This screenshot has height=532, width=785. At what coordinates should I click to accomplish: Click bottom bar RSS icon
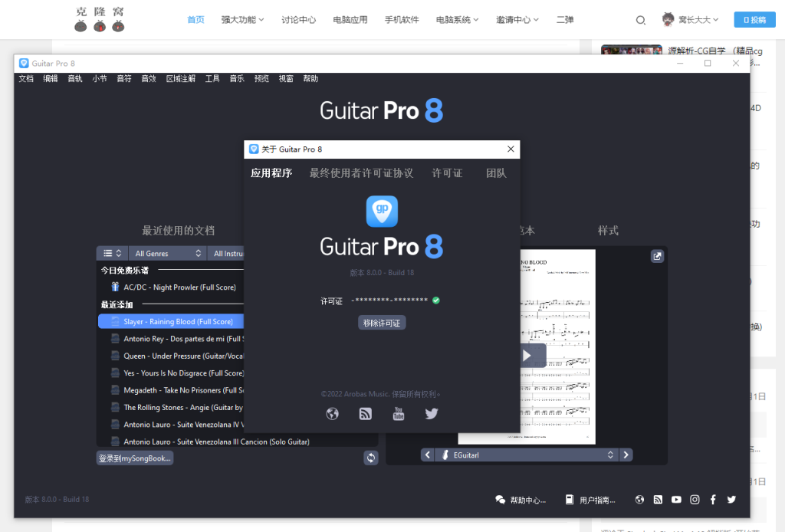coord(658,500)
